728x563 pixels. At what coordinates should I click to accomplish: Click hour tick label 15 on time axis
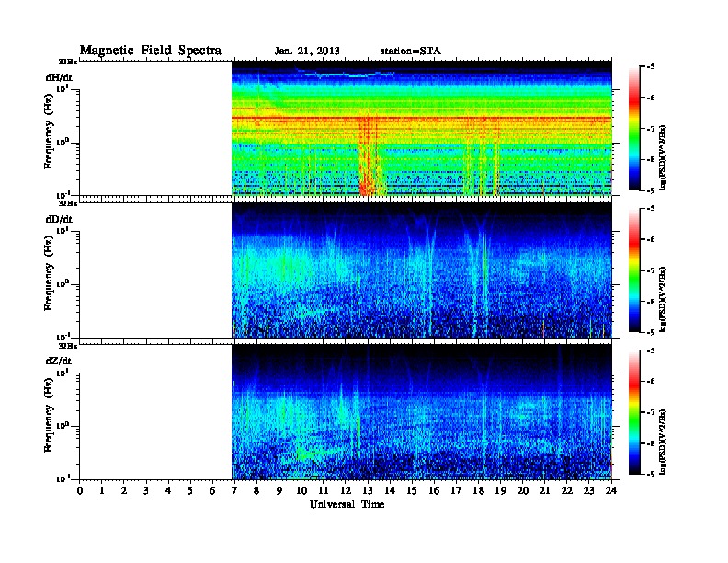412,490
